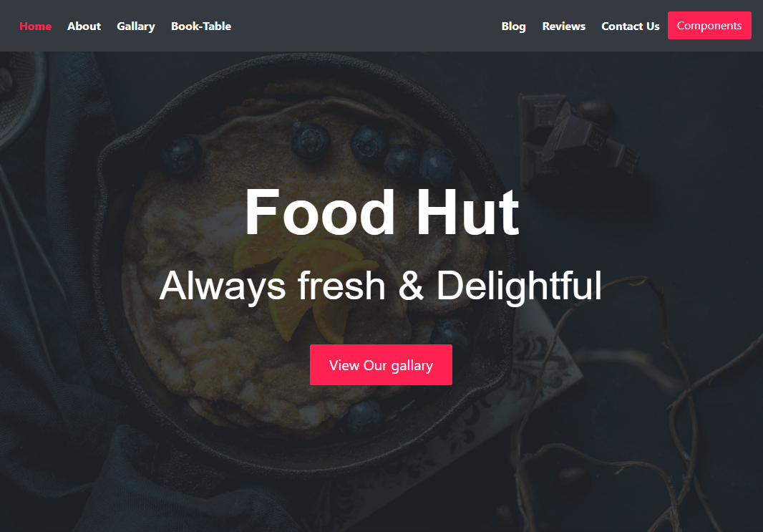
Task: Click the leftmost blueberry on the pancake
Action: pyautogui.click(x=181, y=155)
